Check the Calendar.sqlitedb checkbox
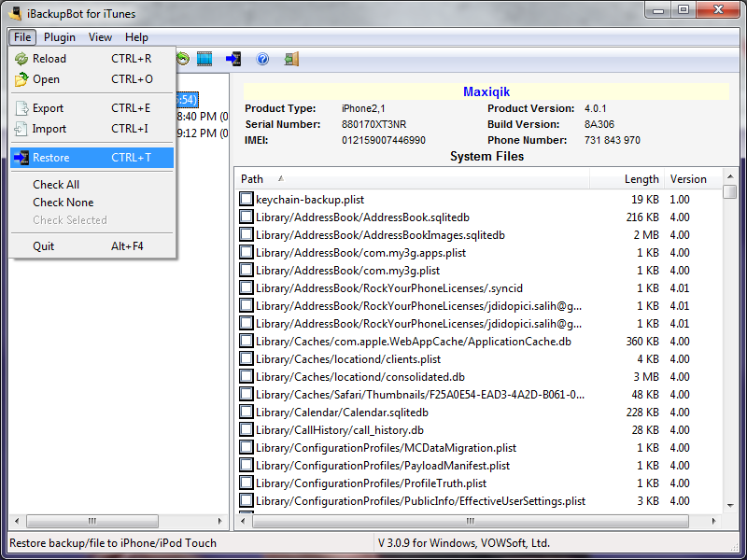The height and width of the screenshot is (560, 747). pyautogui.click(x=247, y=412)
